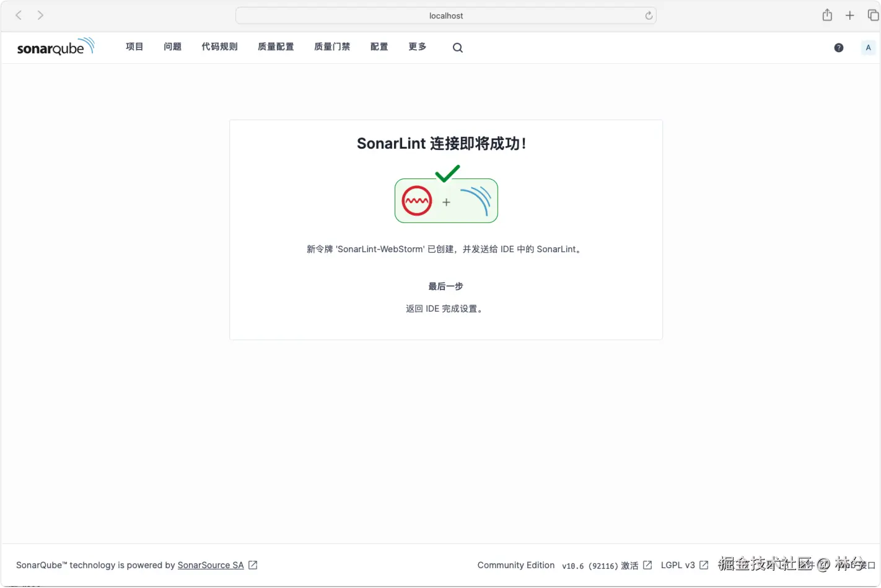Go forward with the browser forward arrow
This screenshot has width=881, height=588.
[40, 15]
